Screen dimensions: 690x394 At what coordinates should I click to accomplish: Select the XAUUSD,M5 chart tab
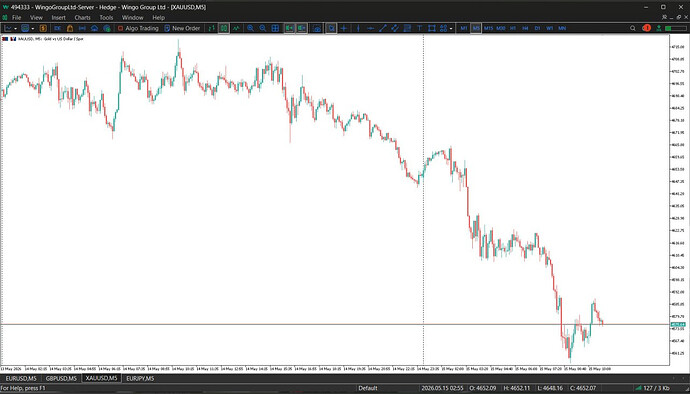pos(101,379)
